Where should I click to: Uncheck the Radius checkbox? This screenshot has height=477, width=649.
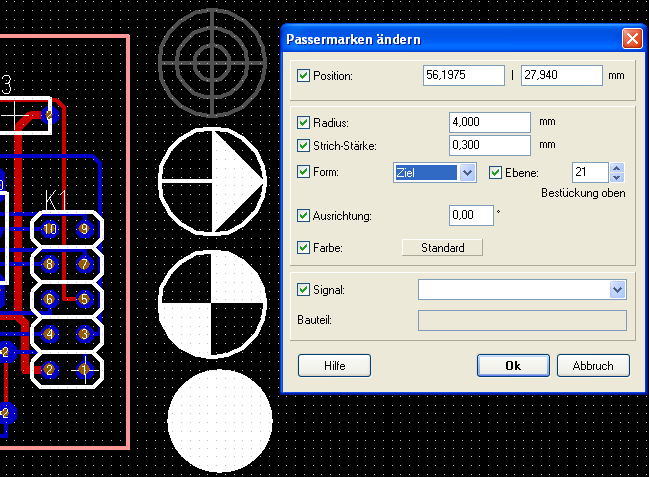click(x=304, y=123)
